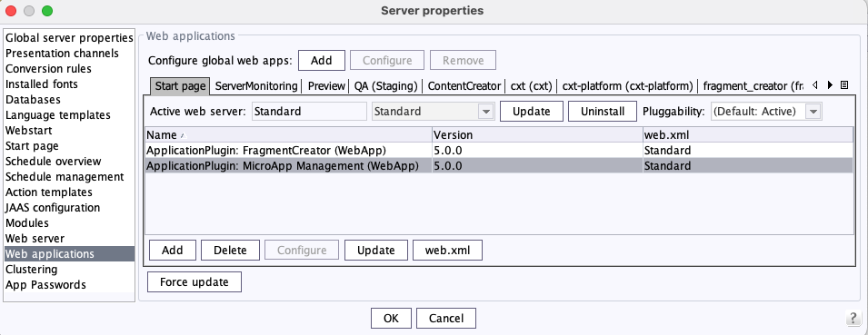Screen dimensions: 868x335
Task: Switch to the ContentCreator tab
Action: tap(464, 86)
